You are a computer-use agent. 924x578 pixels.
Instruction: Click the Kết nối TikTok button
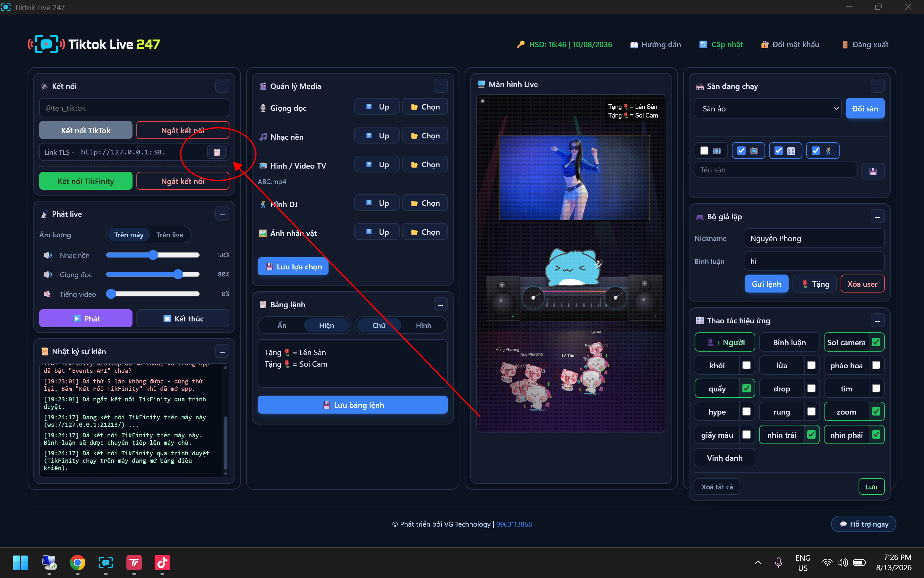coord(86,130)
